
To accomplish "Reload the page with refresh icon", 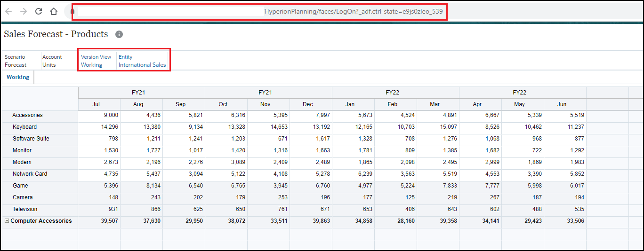I will [x=39, y=11].
